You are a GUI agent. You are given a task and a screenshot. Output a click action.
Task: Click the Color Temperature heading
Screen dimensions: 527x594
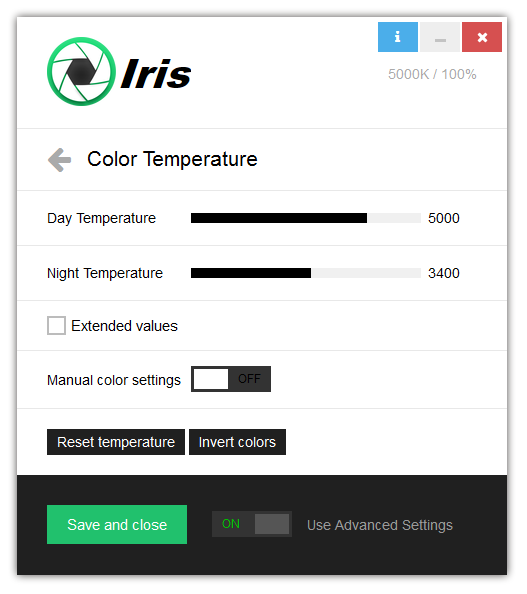point(172,159)
